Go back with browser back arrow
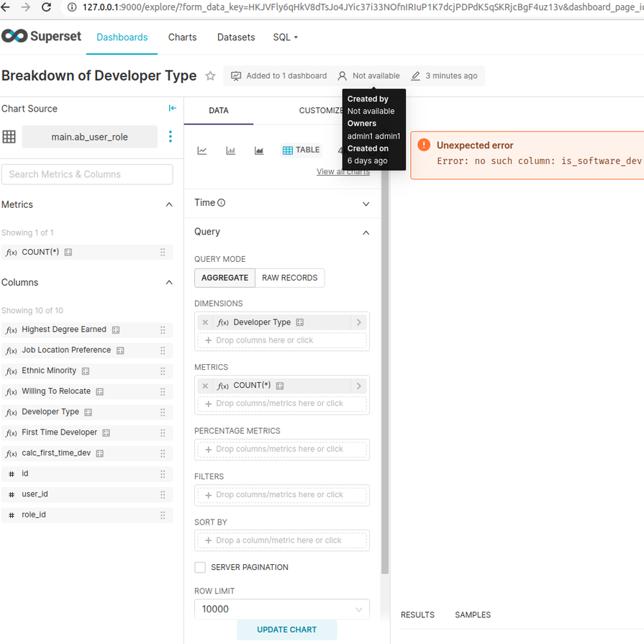 tap(5, 7)
